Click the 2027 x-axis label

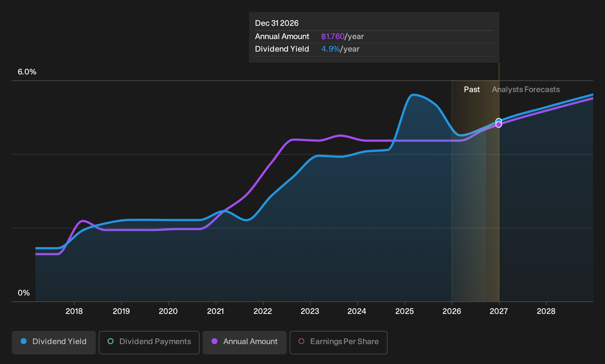[499, 311]
